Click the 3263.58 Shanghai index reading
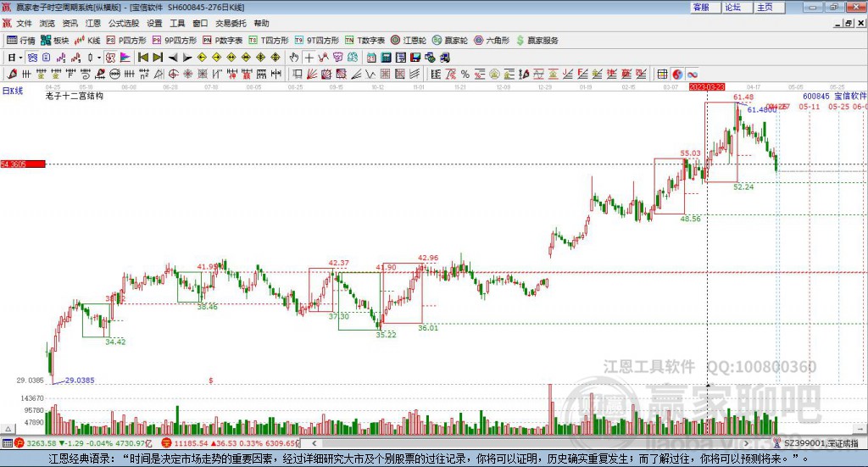 point(41,443)
